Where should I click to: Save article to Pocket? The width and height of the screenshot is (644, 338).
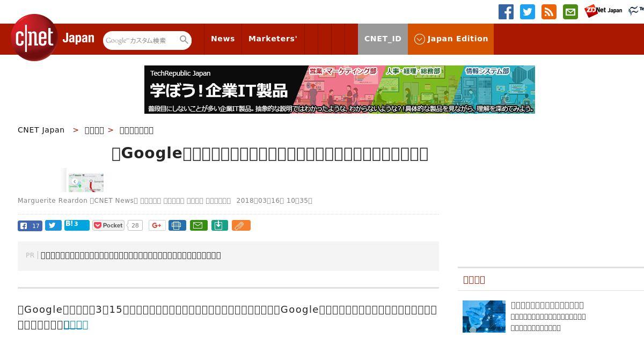[108, 225]
